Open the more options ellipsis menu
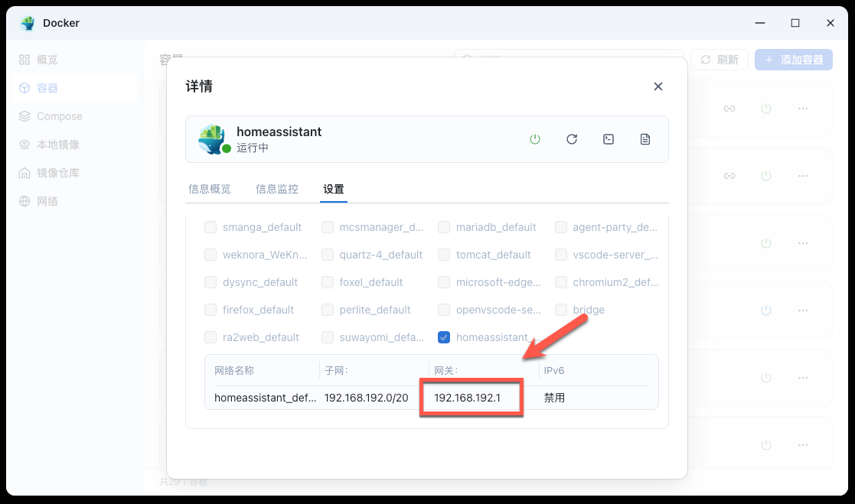 click(802, 109)
